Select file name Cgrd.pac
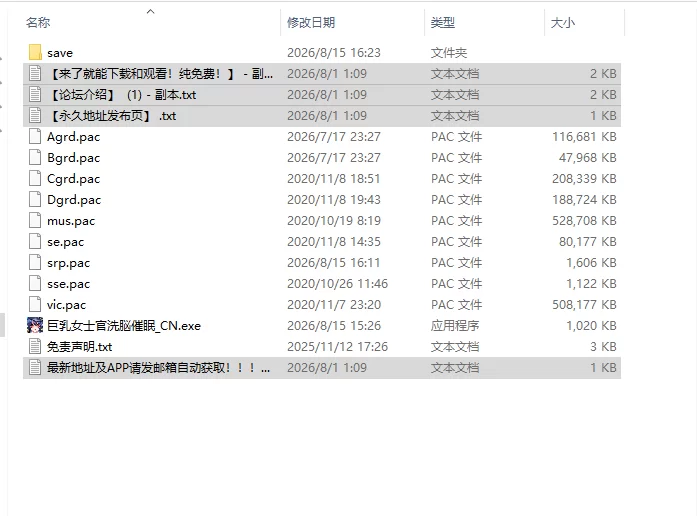Screen dimensions: 697x516 [73, 179]
